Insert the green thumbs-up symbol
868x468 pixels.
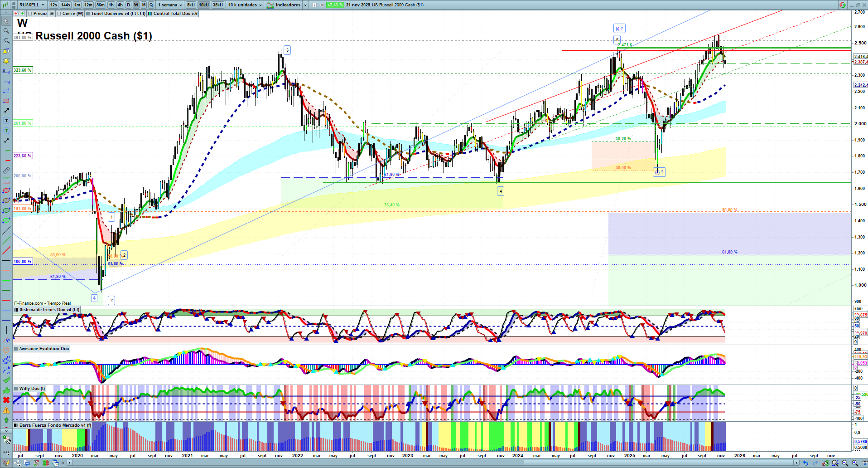click(x=6, y=390)
